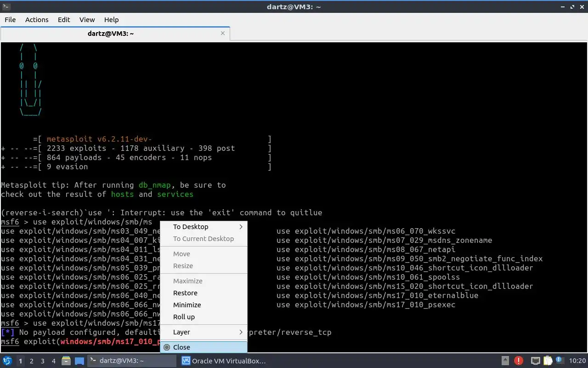Choose Restore in the window menu
Viewport: 588px width, 368px height.
pyautogui.click(x=204, y=293)
